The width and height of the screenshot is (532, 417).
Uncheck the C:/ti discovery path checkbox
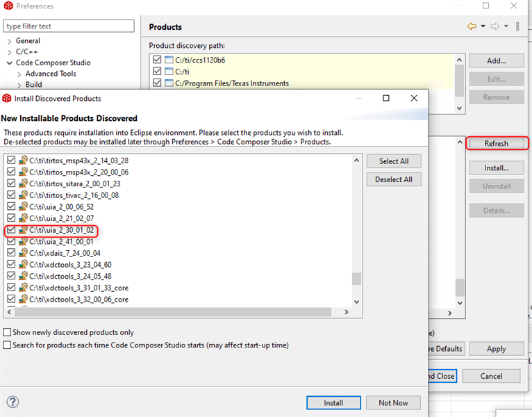pyautogui.click(x=157, y=71)
